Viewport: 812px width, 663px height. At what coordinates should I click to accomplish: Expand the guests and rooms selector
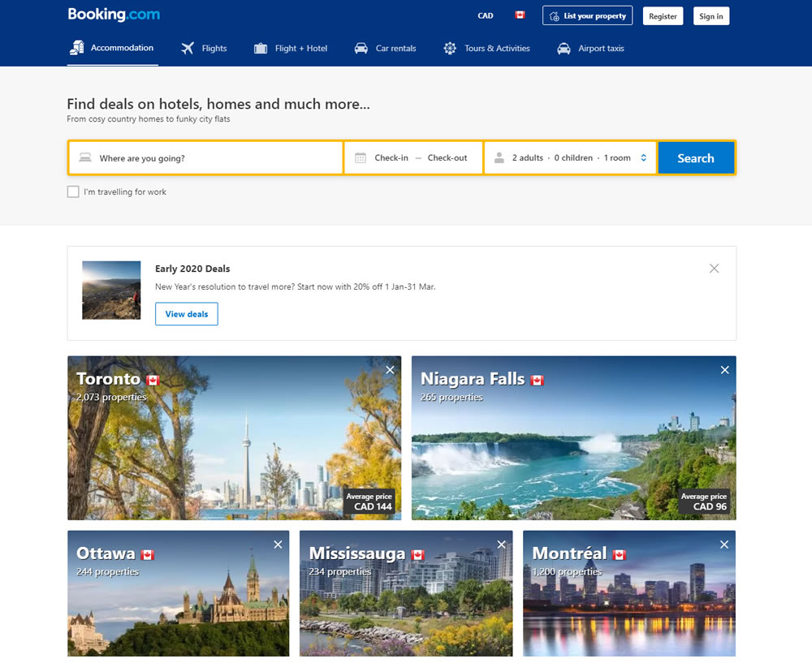571,158
